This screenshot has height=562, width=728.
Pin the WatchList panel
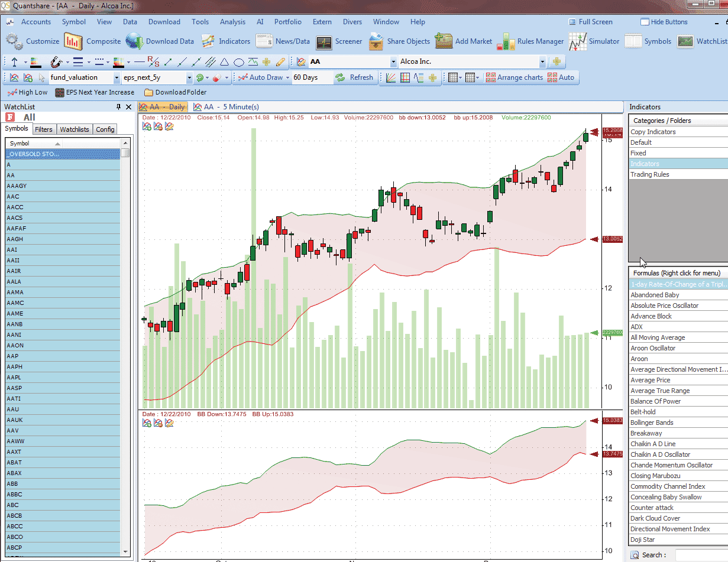click(x=118, y=107)
